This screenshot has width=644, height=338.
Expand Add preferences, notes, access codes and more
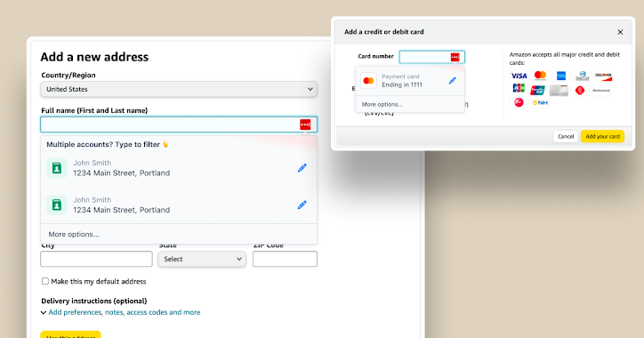[125, 312]
